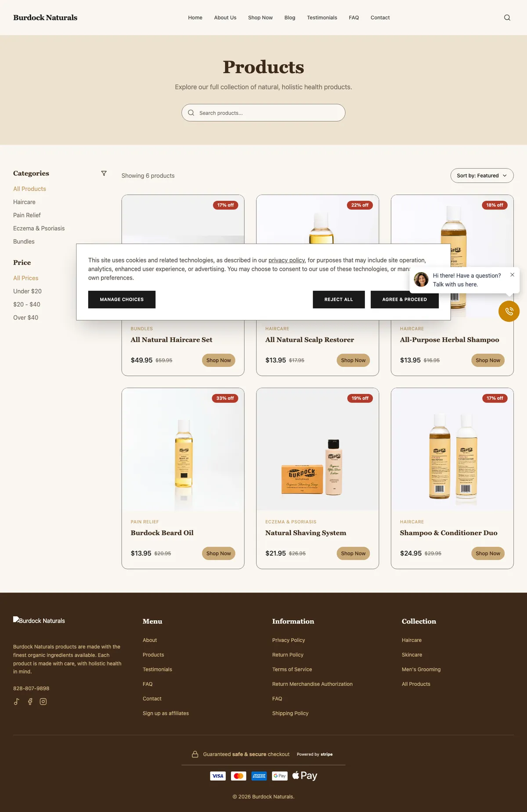Click the Mastercard payment icon

tap(238, 776)
